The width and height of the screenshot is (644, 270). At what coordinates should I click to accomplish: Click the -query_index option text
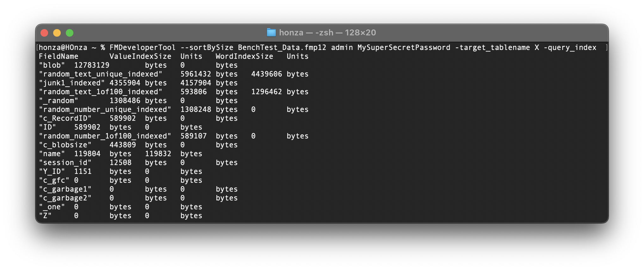pyautogui.click(x=570, y=48)
